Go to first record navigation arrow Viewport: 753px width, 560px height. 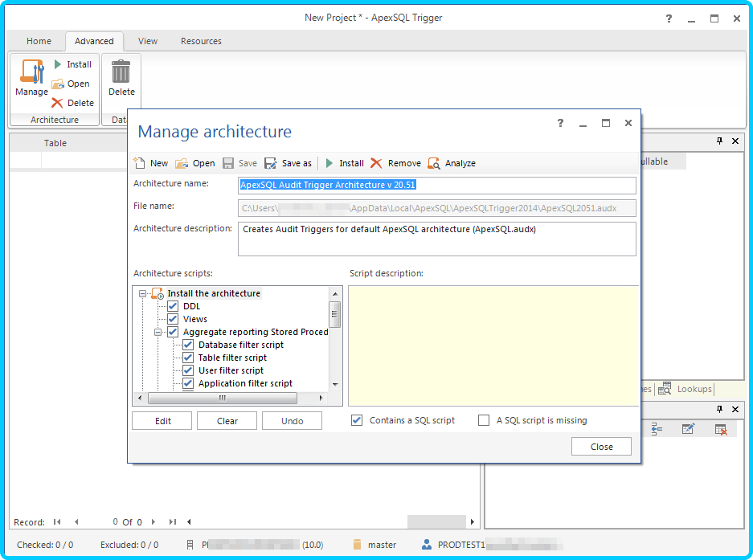57,521
